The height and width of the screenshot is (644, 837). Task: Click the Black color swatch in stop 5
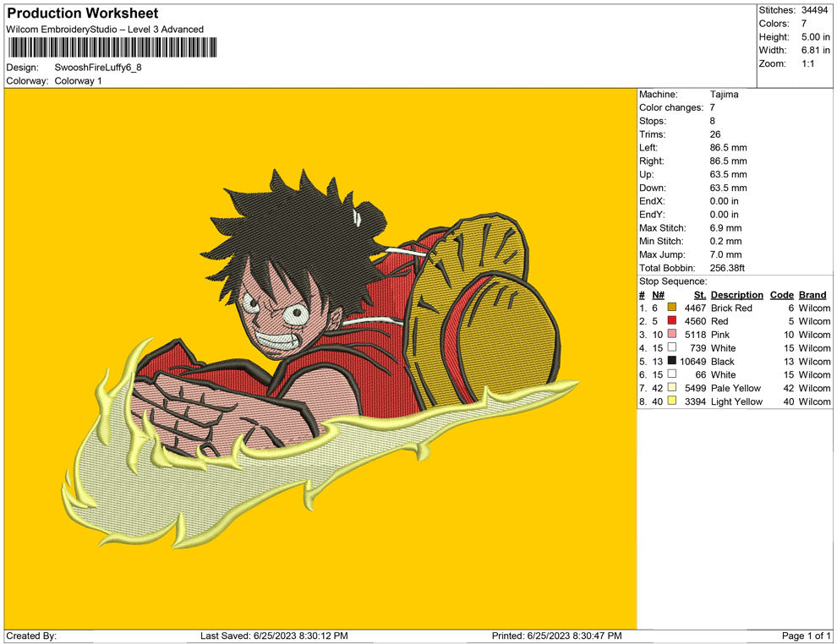point(671,361)
